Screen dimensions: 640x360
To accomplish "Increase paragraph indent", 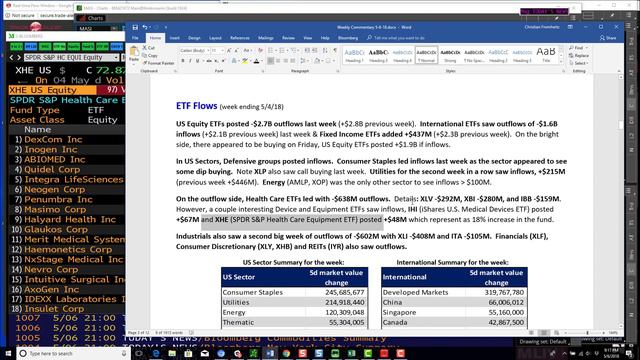I will (314, 50).
